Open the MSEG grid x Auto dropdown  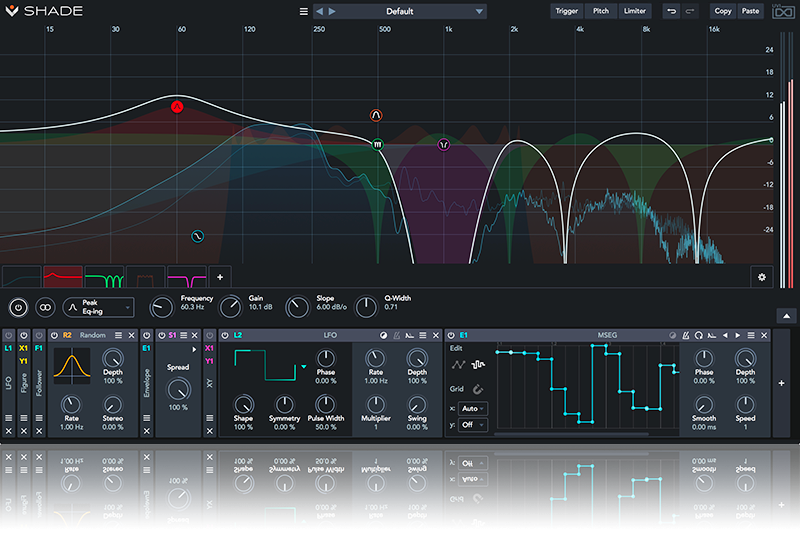point(474,408)
